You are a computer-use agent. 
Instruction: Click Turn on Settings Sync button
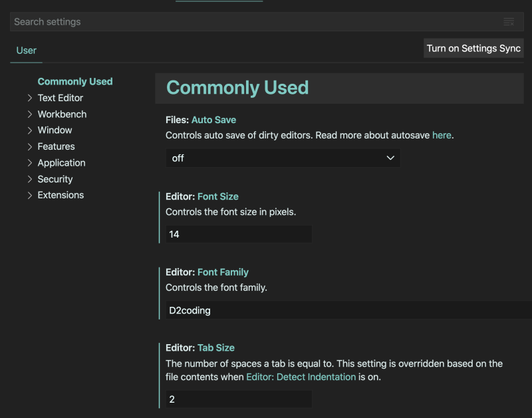(473, 48)
